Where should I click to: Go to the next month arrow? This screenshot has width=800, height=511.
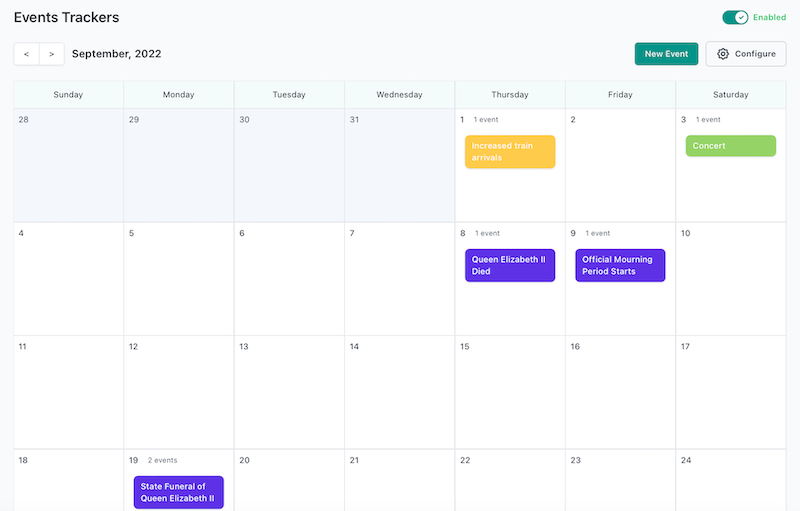pos(52,54)
